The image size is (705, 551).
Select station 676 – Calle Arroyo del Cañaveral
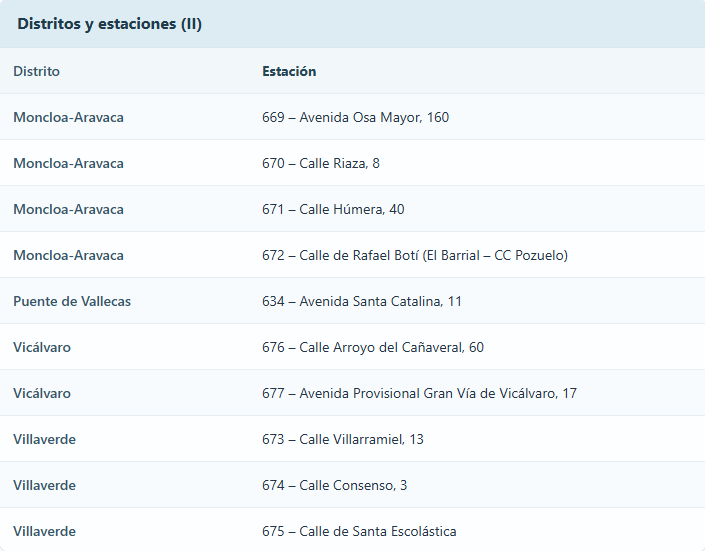pyautogui.click(x=372, y=347)
